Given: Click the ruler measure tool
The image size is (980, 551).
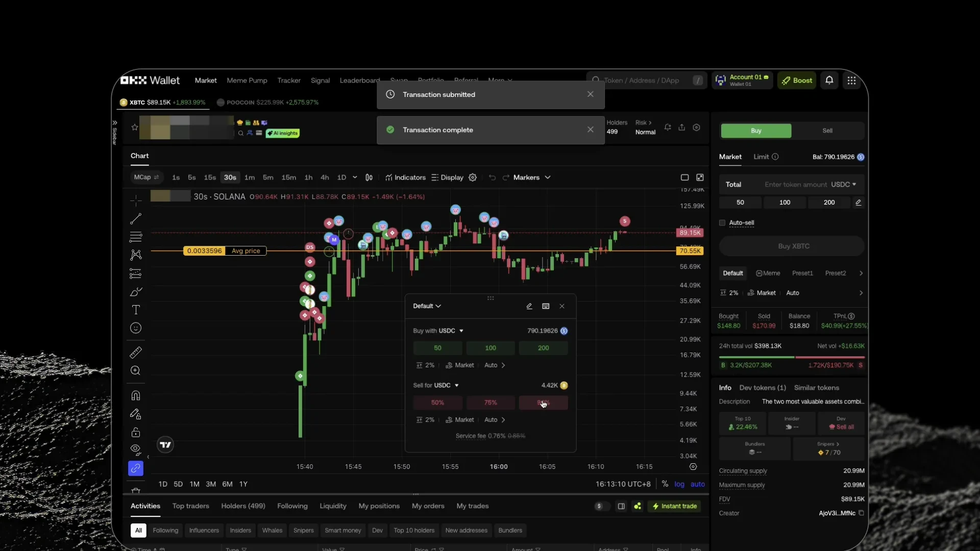Looking at the screenshot, I should pyautogui.click(x=136, y=352).
